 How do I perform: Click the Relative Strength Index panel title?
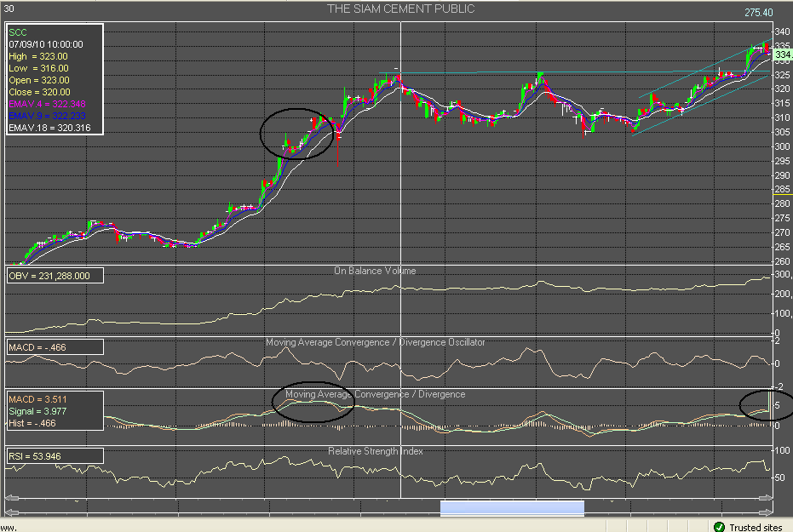376,451
